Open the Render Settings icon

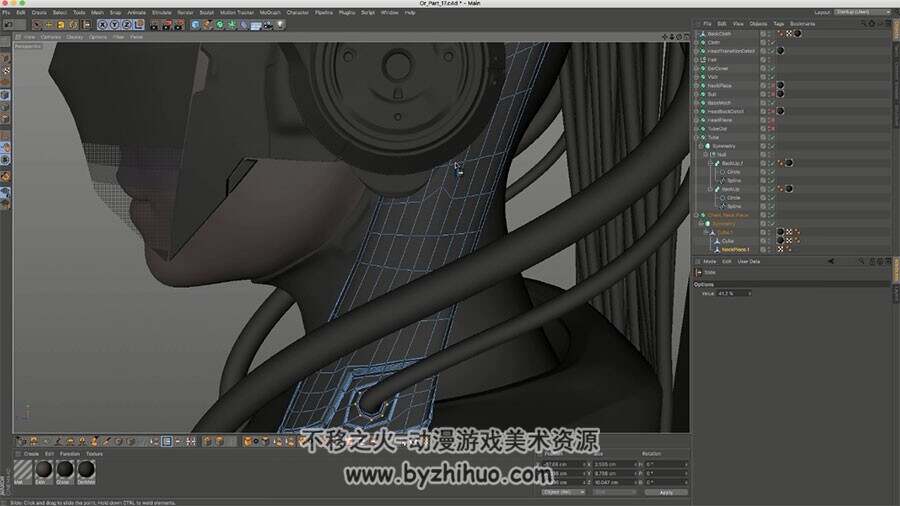(x=179, y=25)
